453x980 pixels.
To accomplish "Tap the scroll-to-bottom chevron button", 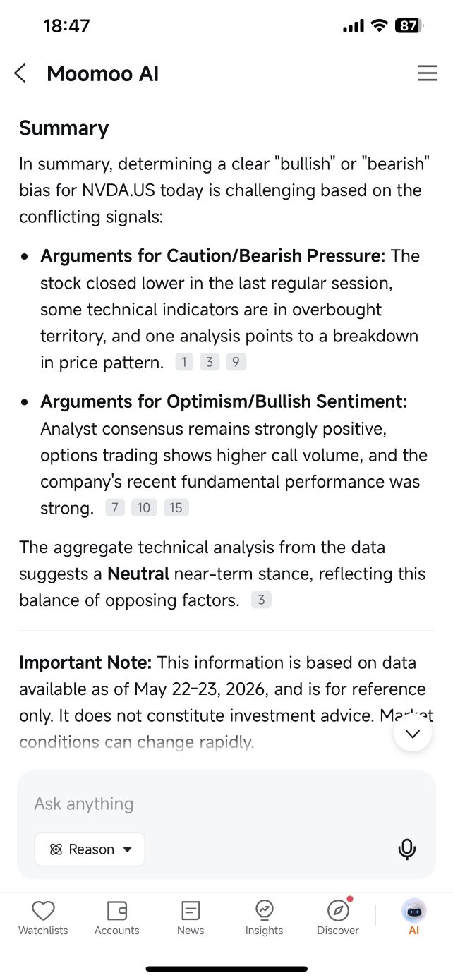I will (x=413, y=733).
